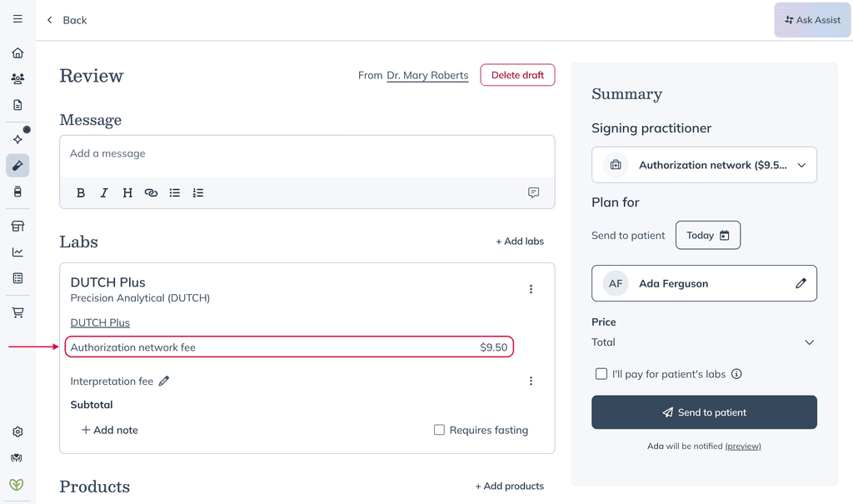Toggle italic formatting in message editor

104,192
